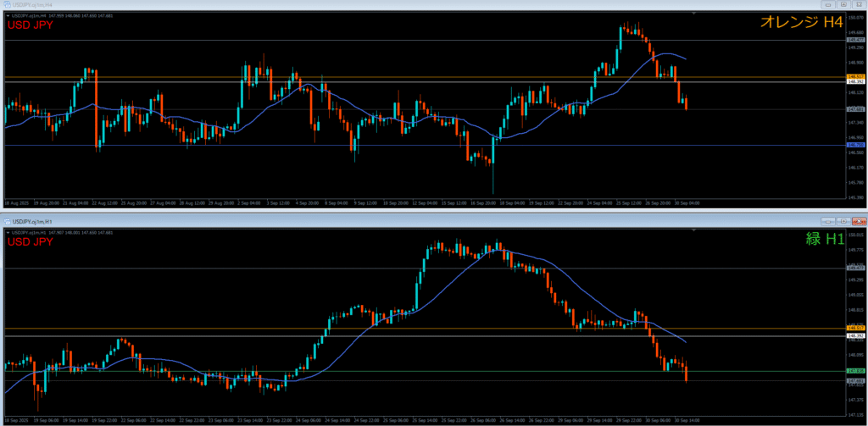Close the USDJPY H4 chart window

point(857,5)
